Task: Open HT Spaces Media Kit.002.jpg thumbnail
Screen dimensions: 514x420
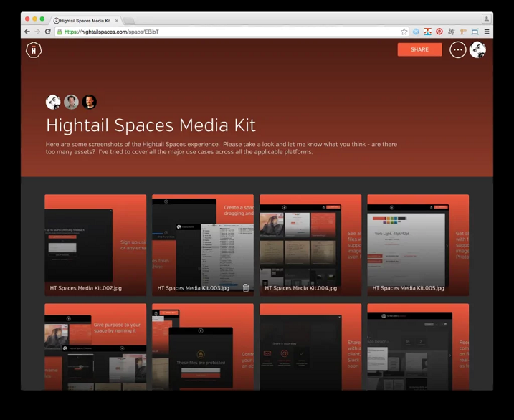Action: pyautogui.click(x=95, y=244)
